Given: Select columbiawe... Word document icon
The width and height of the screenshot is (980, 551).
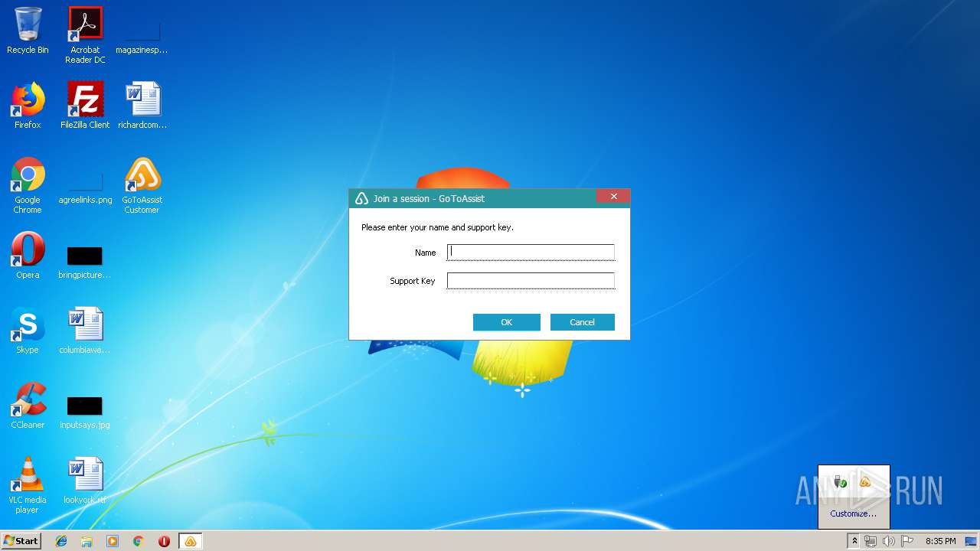Looking at the screenshot, I should coord(85,331).
